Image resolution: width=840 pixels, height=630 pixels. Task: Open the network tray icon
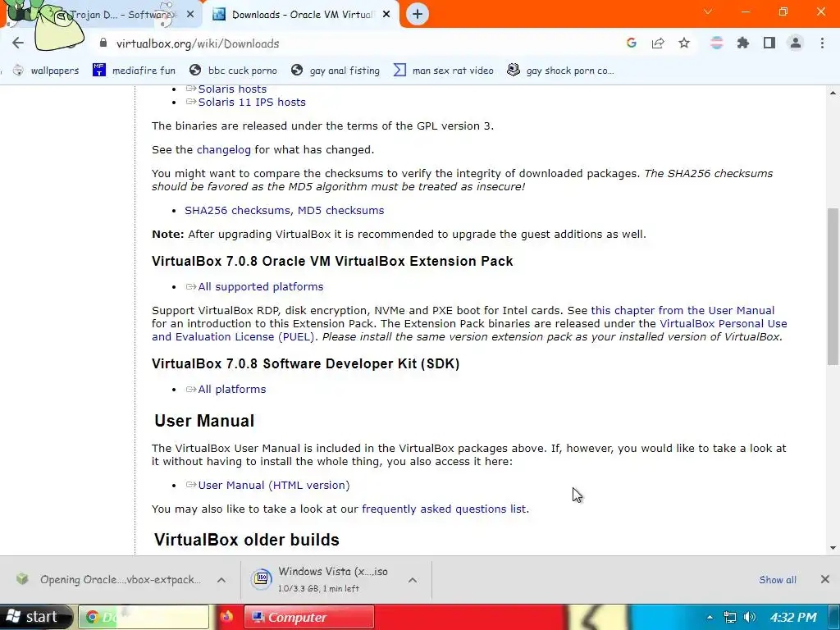729,617
